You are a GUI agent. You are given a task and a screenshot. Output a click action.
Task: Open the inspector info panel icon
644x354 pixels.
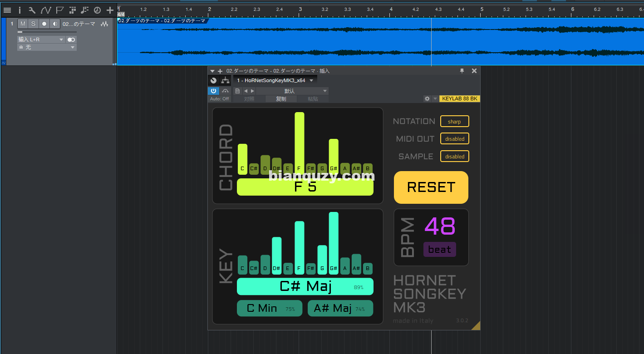click(x=20, y=10)
